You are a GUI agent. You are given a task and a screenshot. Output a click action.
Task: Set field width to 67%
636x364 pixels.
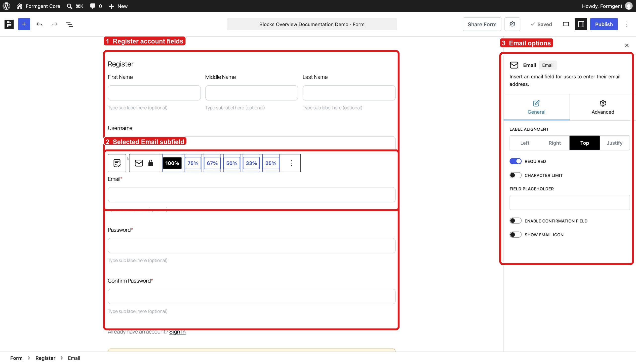(212, 163)
